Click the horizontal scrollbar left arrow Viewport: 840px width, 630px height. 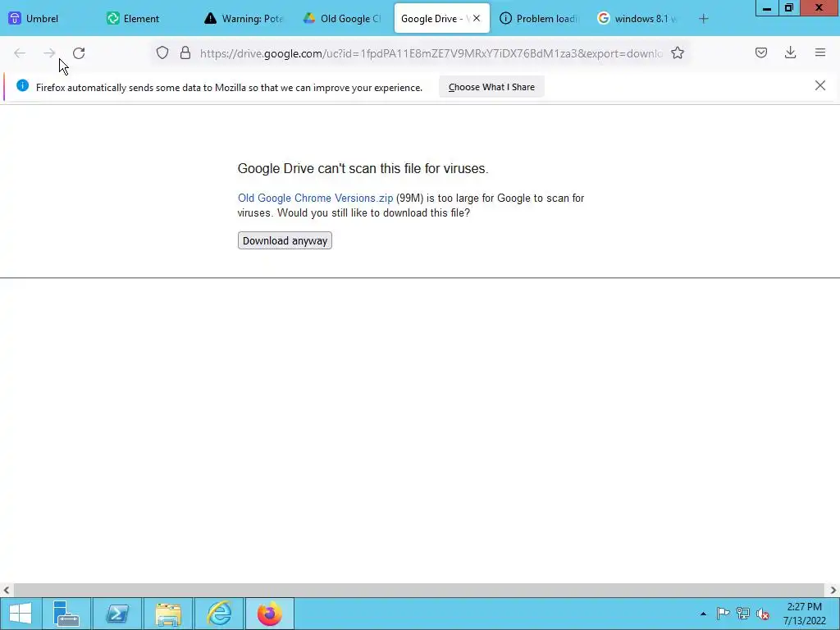pyautogui.click(x=7, y=591)
